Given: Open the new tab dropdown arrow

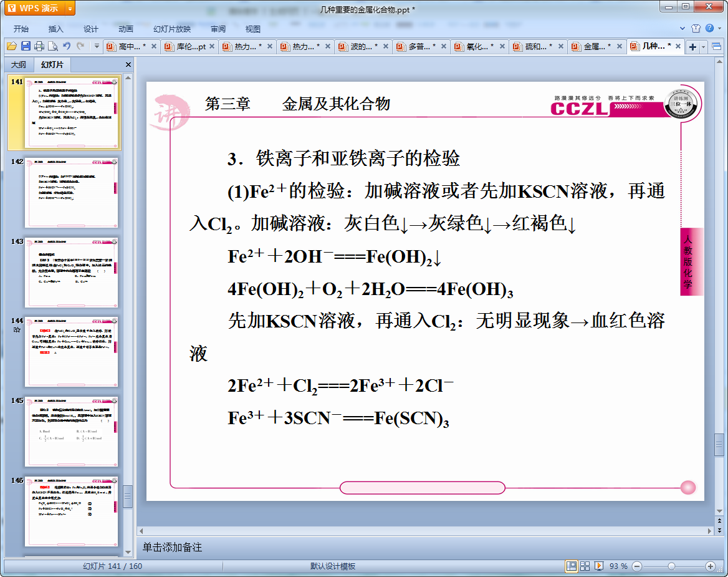Looking at the screenshot, I should pyautogui.click(x=704, y=46).
